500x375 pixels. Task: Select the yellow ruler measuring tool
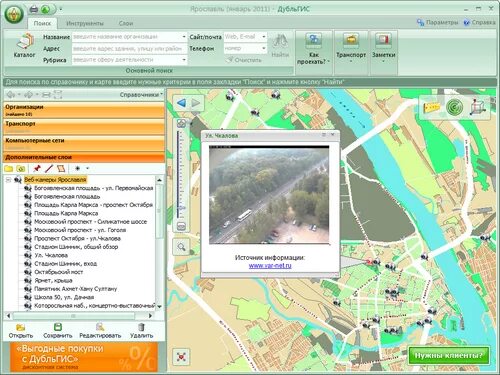click(432, 107)
